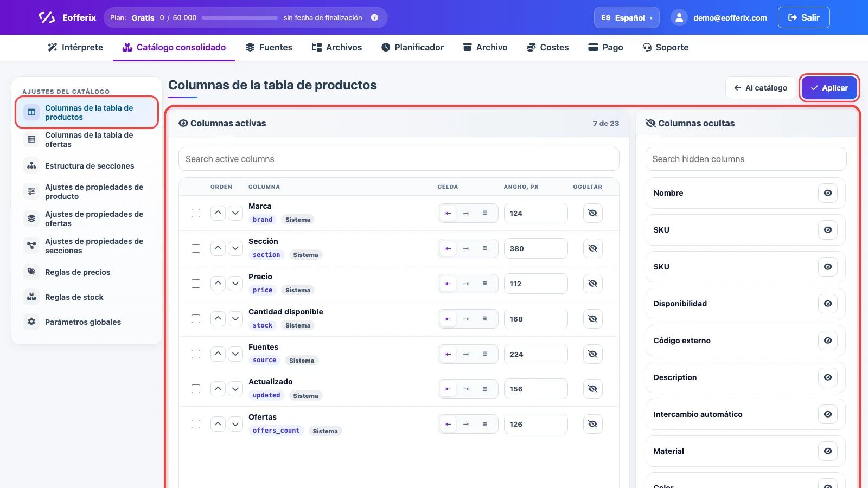Click Reglas de precios tag icon
This screenshot has width=868, height=488.
click(x=31, y=272)
